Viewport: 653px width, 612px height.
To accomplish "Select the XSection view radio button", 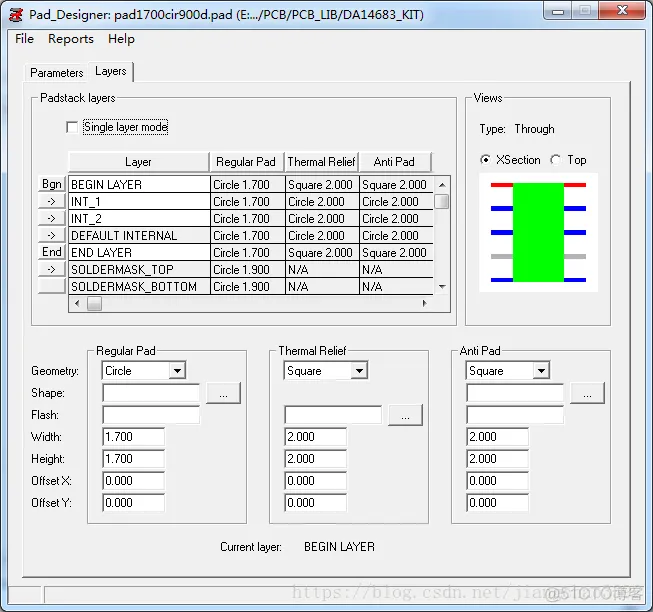I will pos(485,160).
